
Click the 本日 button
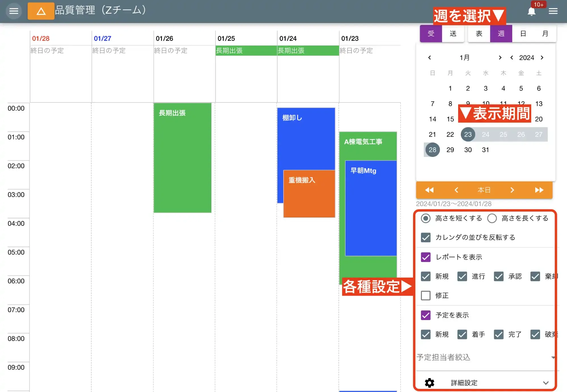(x=484, y=190)
